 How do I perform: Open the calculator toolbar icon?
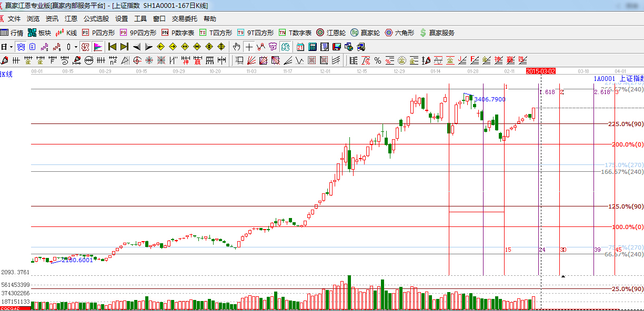pyautogui.click(x=312, y=46)
